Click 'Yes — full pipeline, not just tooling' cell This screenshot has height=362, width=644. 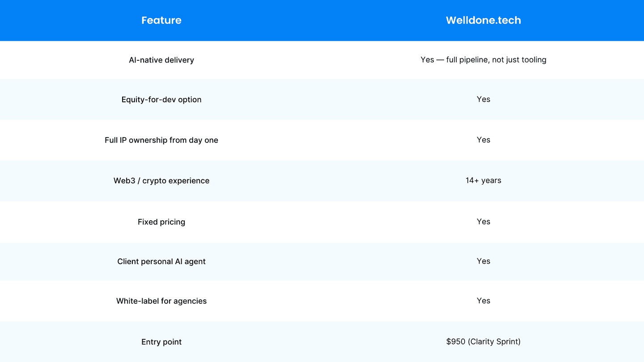pyautogui.click(x=483, y=59)
